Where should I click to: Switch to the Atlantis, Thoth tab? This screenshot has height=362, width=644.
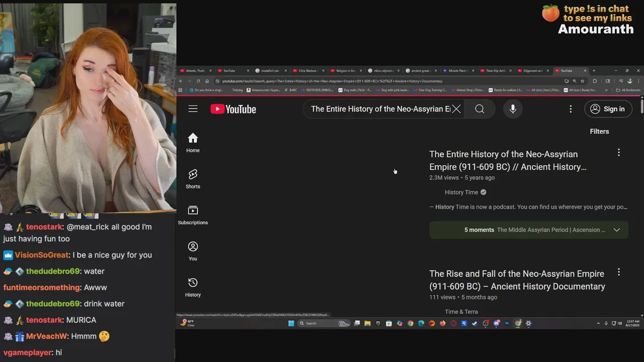[x=195, y=70]
